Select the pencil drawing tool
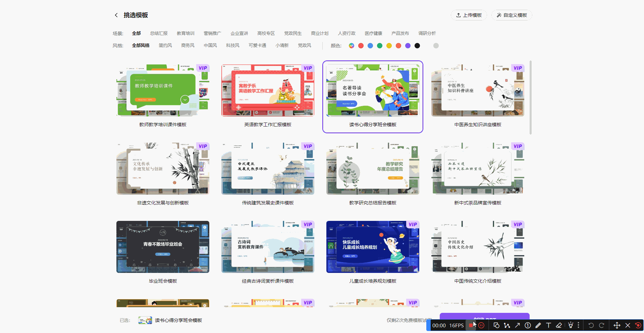644x333 pixels. coord(538,325)
